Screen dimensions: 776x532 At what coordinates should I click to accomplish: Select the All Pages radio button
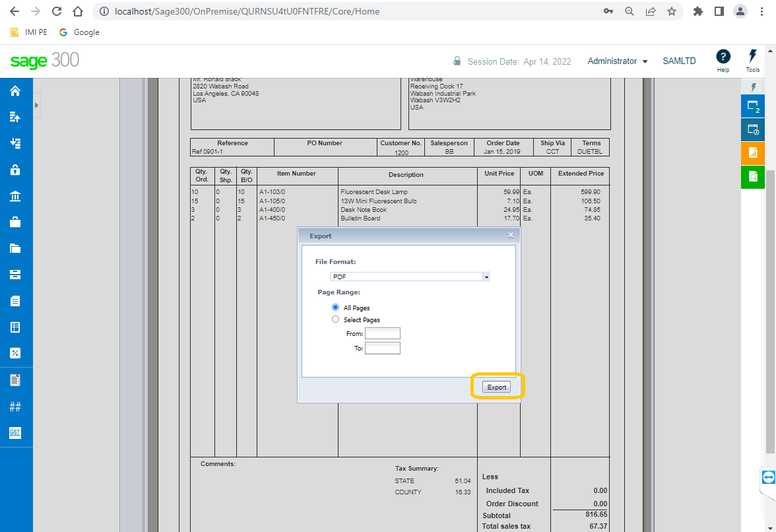(x=335, y=307)
